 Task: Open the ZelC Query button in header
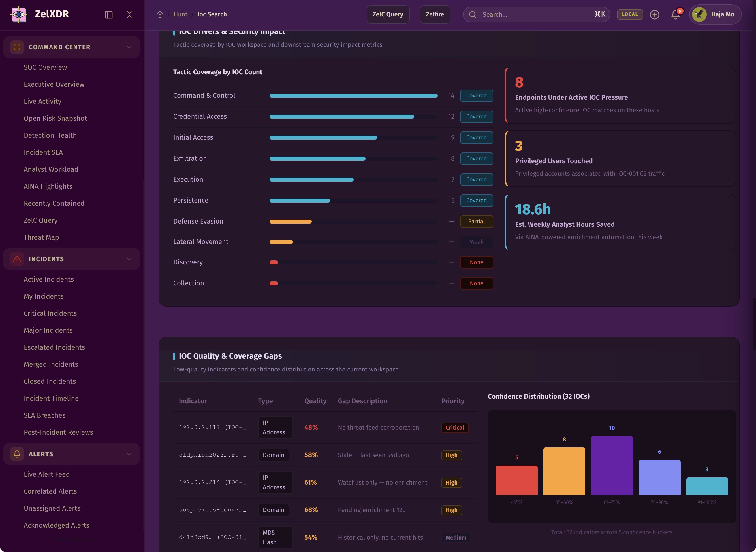388,14
